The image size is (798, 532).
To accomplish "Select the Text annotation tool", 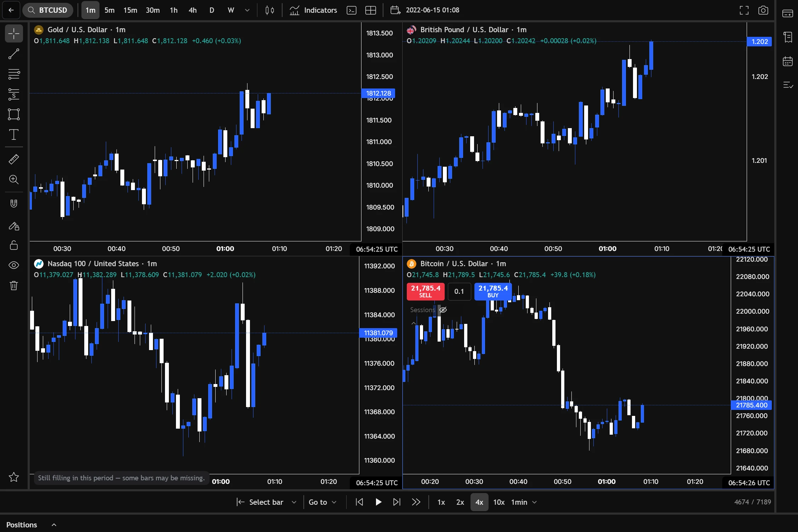I will pos(14,135).
